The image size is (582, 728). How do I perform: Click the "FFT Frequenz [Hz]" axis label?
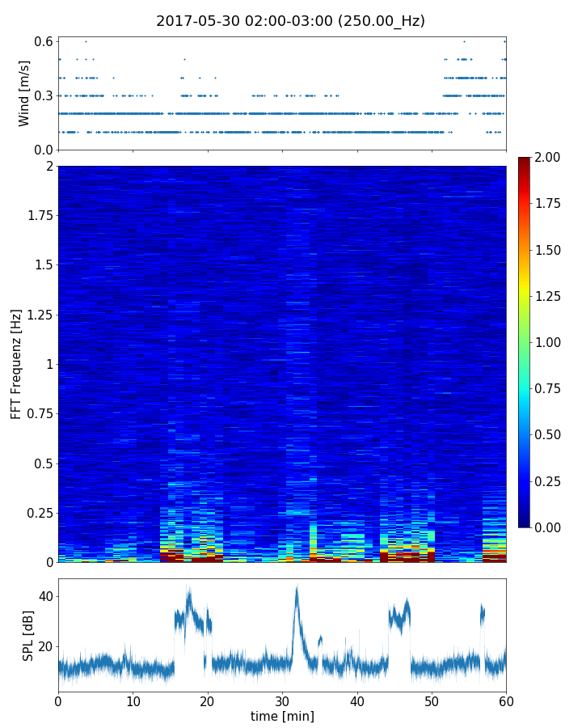(x=16, y=364)
